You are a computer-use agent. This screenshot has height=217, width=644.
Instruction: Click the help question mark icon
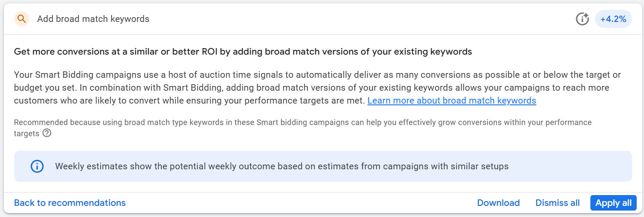pyautogui.click(x=47, y=133)
